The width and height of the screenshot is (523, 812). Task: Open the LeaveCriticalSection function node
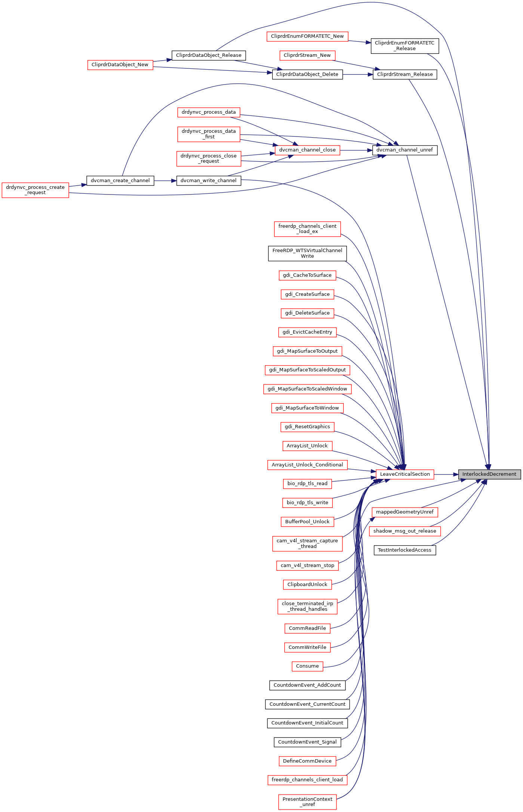click(404, 474)
